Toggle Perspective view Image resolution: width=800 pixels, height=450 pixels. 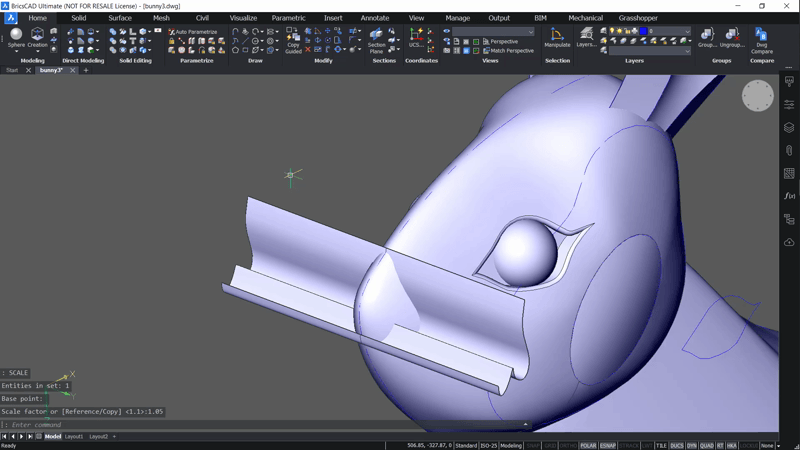(x=500, y=41)
